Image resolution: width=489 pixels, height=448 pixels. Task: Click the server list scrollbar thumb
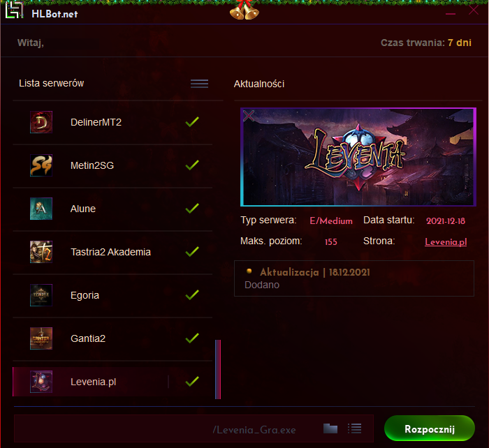point(218,369)
